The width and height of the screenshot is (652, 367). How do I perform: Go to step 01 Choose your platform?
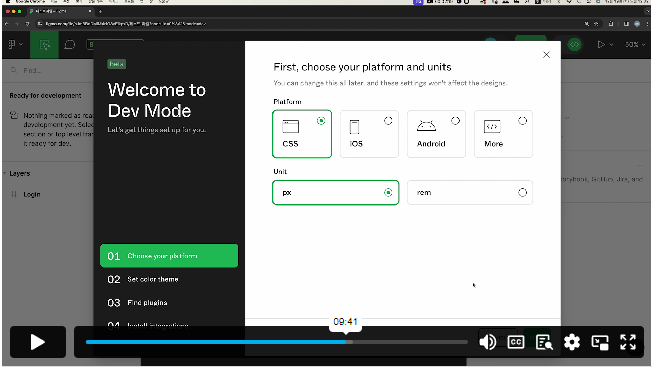169,256
